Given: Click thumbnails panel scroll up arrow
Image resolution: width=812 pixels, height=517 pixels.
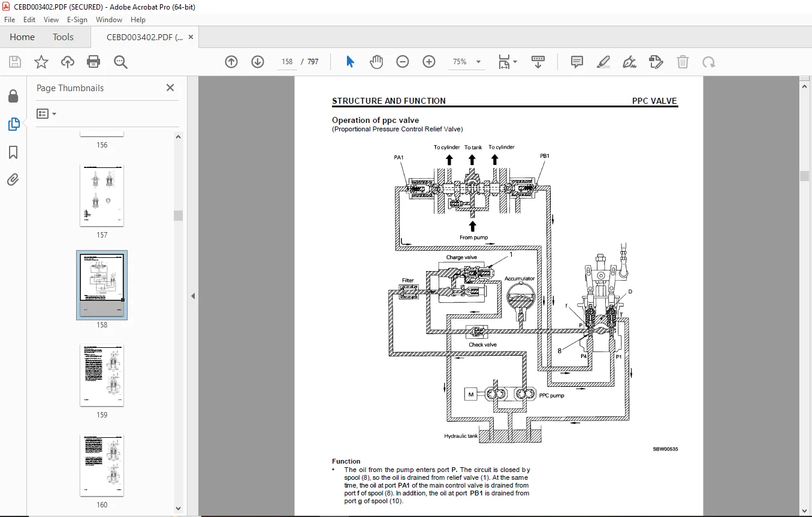Looking at the screenshot, I should tap(179, 137).
